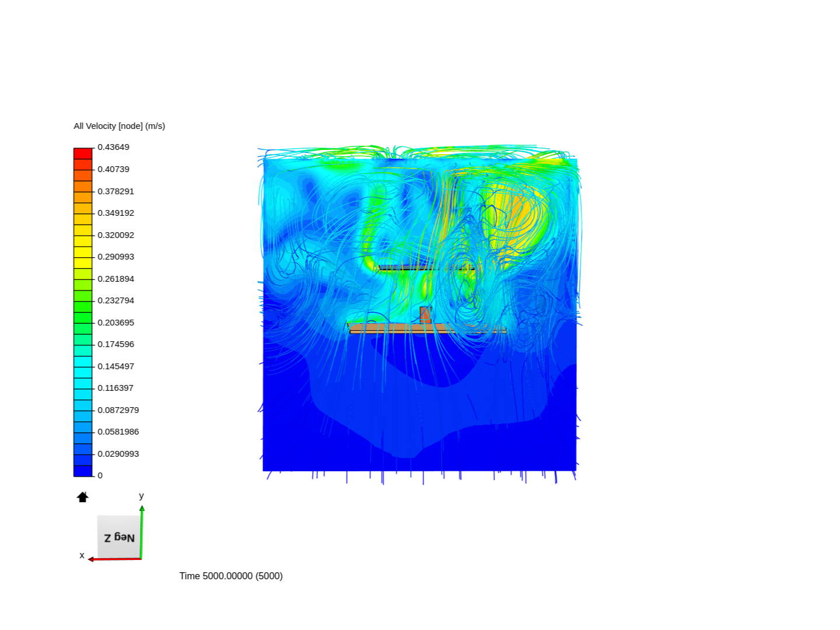
Task: Click the legend value 0.349192
Action: pos(116,213)
